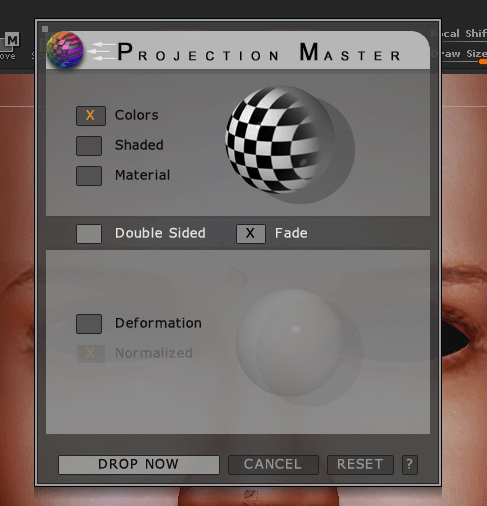Click the checkered sphere preview

[x=280, y=140]
